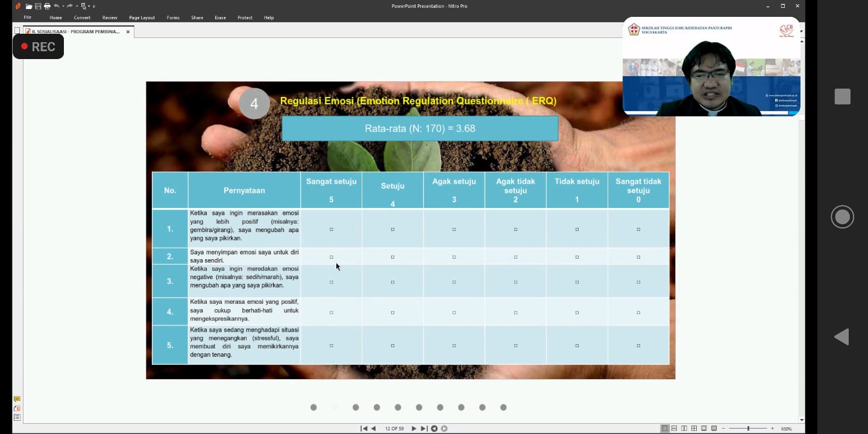
Task: Open the Page Layout ribbon tab
Action: coord(142,17)
